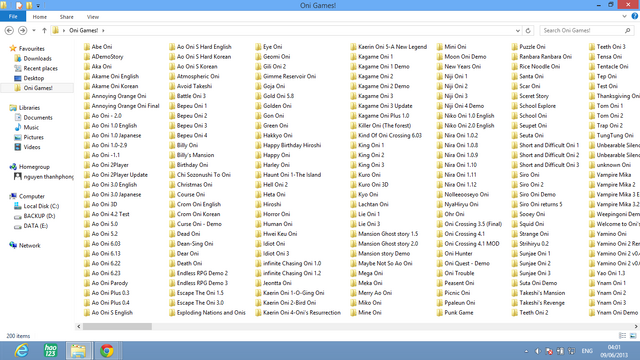The height and width of the screenshot is (360, 640).
Task: Switch to the View ribbon tab
Action: coord(93,17)
